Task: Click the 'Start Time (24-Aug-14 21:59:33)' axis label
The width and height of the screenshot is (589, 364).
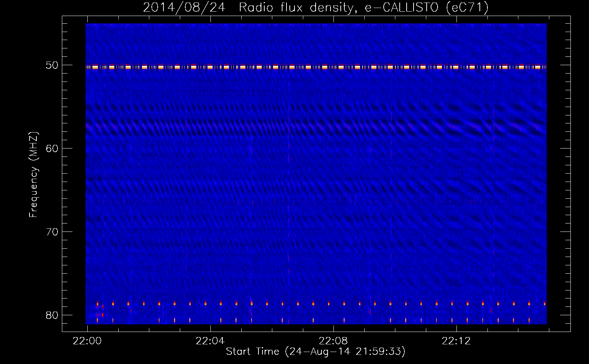Action: pos(316,352)
